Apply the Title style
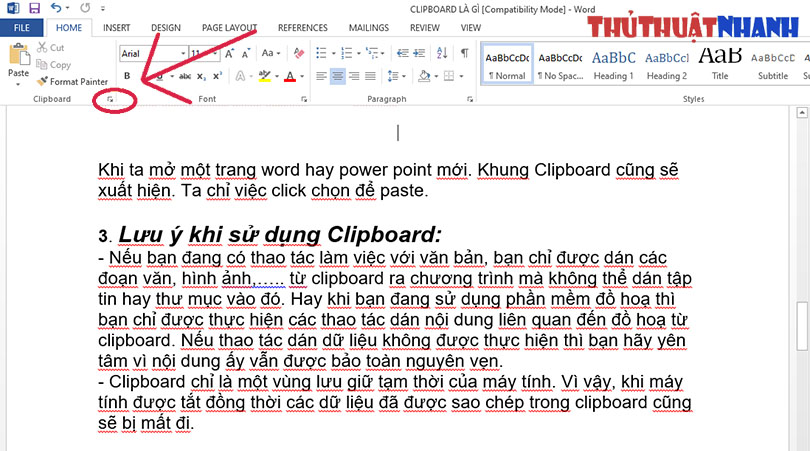This screenshot has width=810, height=451. (x=720, y=64)
